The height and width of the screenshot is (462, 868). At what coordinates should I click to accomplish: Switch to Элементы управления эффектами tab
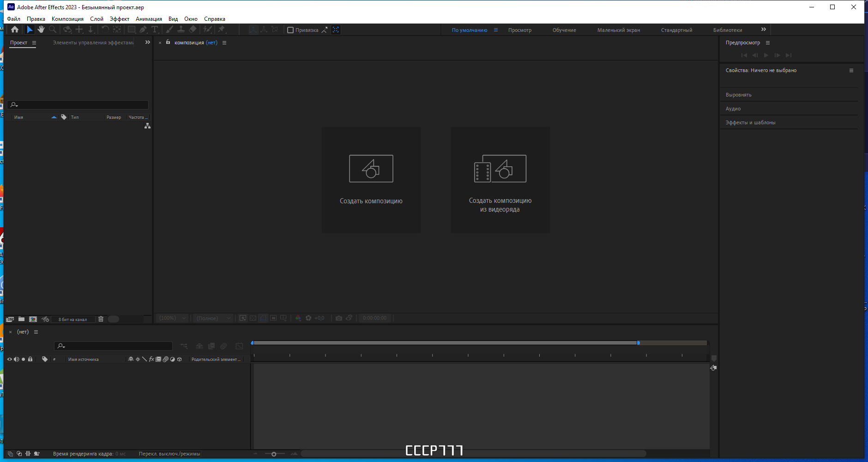(93, 43)
